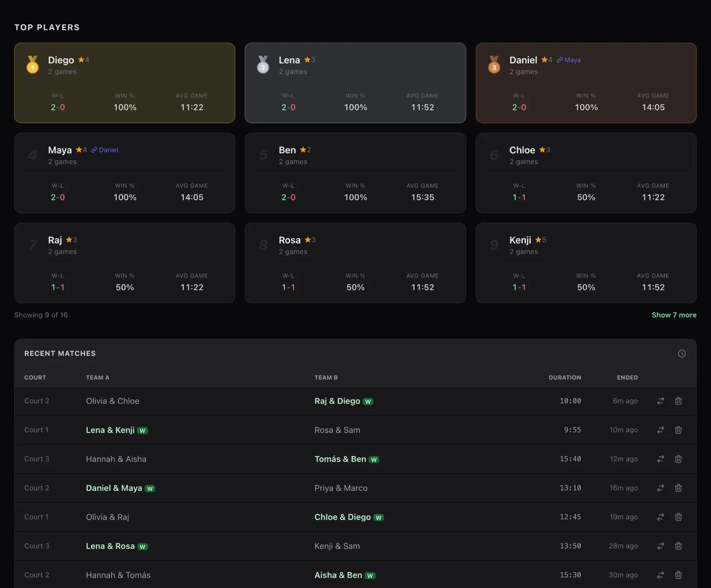Delete the Olivia & Chloe vs Raj & Diego match
Screen dimensions: 711x588
pos(678,401)
